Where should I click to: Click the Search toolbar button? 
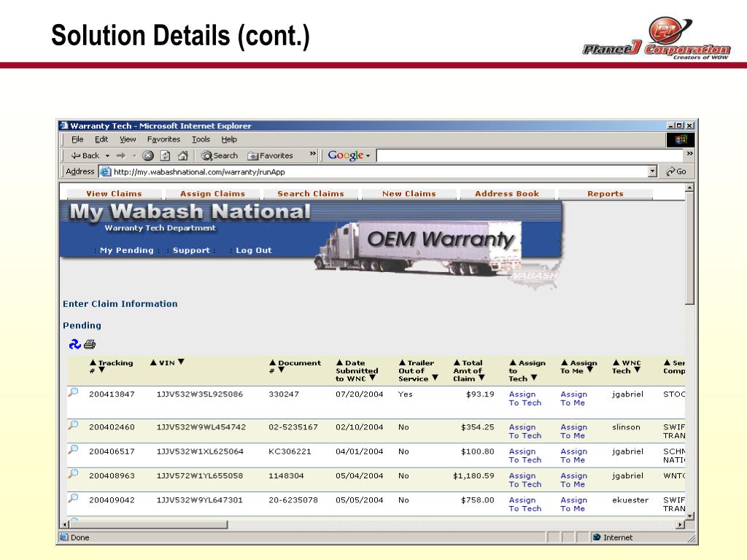[x=219, y=156]
